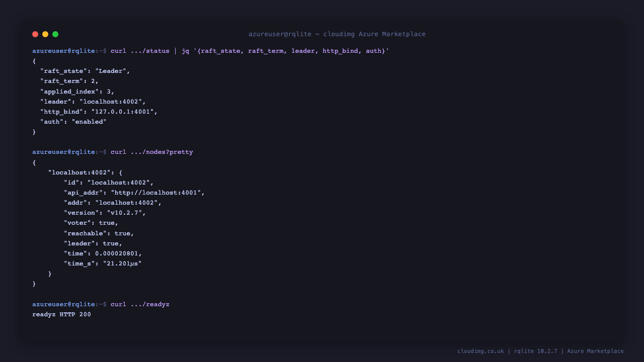Click the 'curl .../nodes?pretty' command
Viewport: 644px width, 362px height.
(x=152, y=152)
